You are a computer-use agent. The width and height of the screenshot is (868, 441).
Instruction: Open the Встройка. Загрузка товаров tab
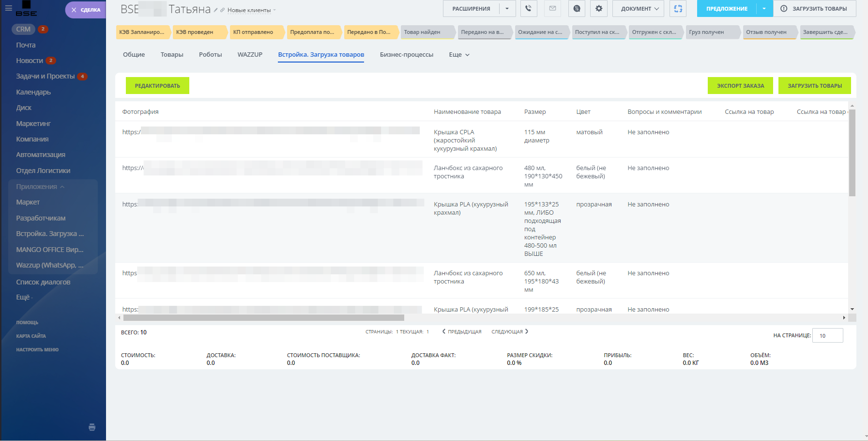click(321, 55)
